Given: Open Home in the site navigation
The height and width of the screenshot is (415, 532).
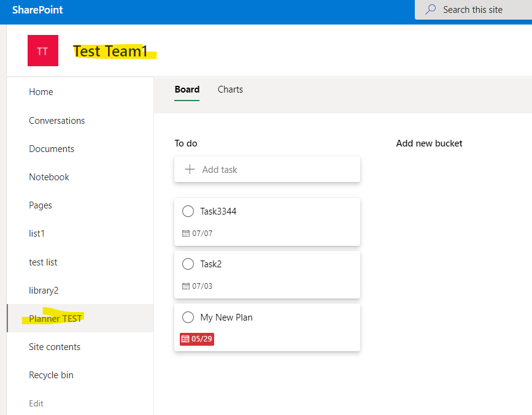Looking at the screenshot, I should pos(41,92).
